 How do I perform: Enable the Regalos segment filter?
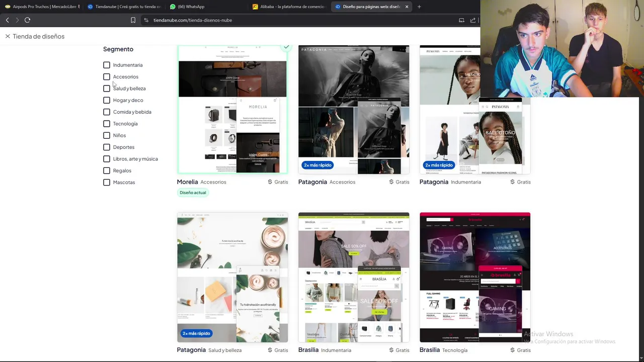click(107, 170)
